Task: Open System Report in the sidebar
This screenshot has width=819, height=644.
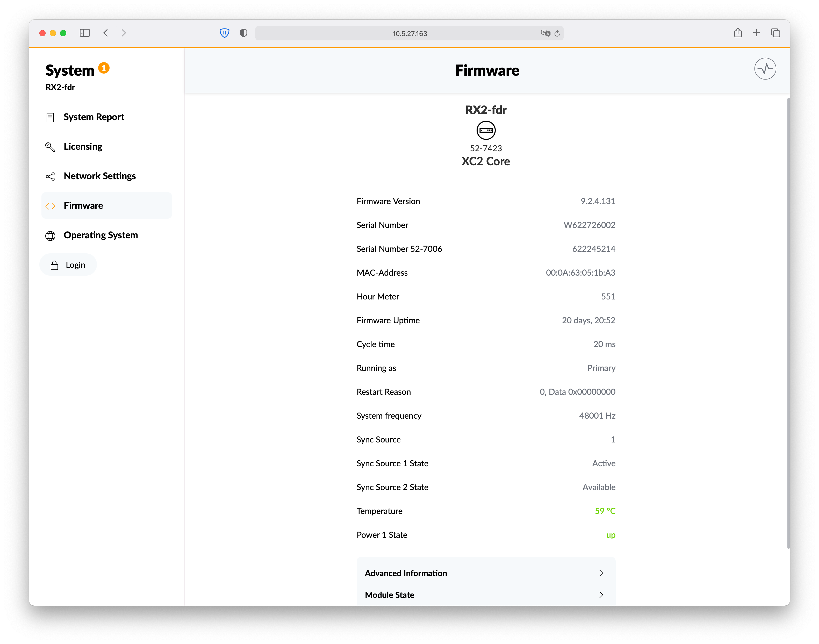Action: point(106,117)
